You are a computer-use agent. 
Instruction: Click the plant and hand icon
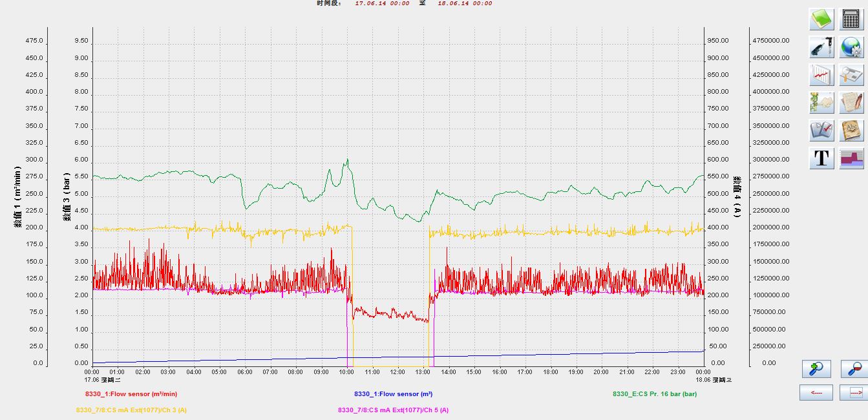point(821,103)
